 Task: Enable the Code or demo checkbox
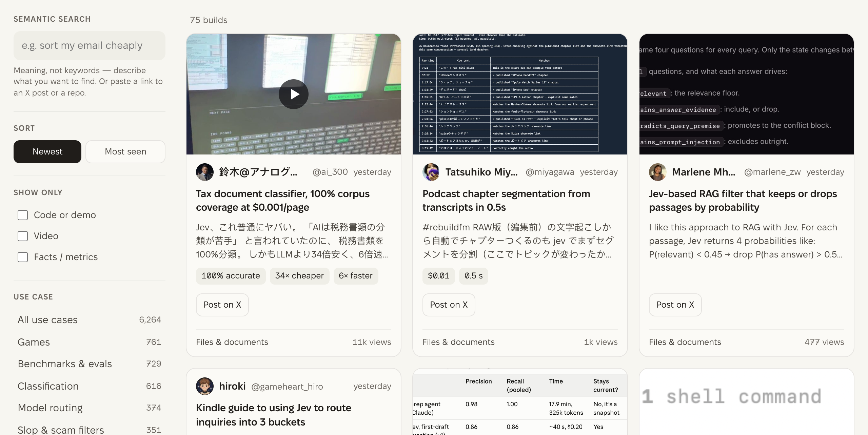pos(23,215)
